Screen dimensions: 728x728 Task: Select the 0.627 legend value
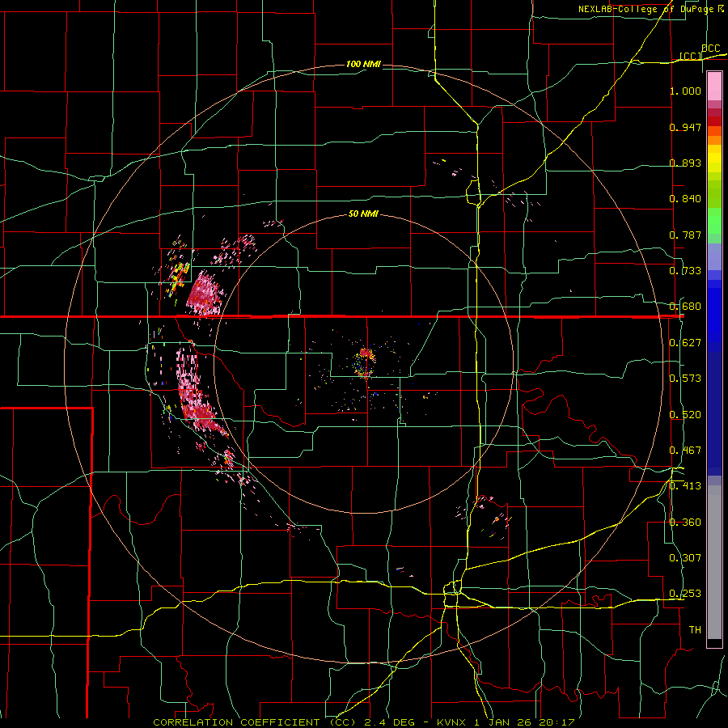point(685,343)
